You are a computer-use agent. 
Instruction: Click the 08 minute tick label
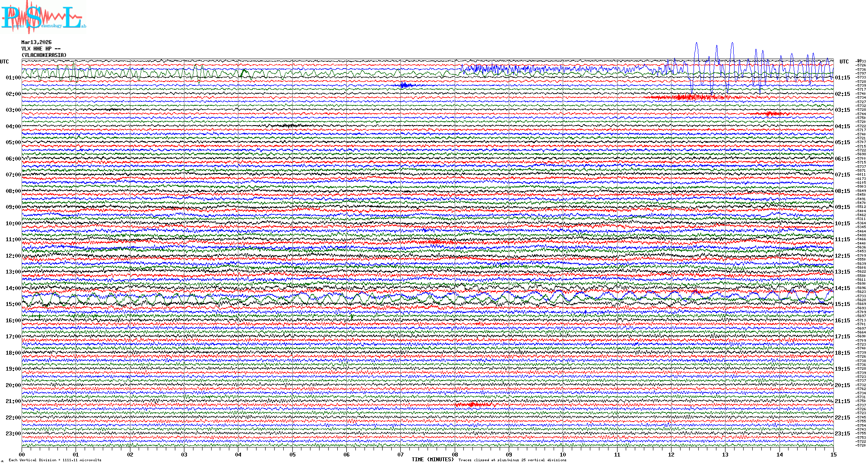tap(455, 455)
